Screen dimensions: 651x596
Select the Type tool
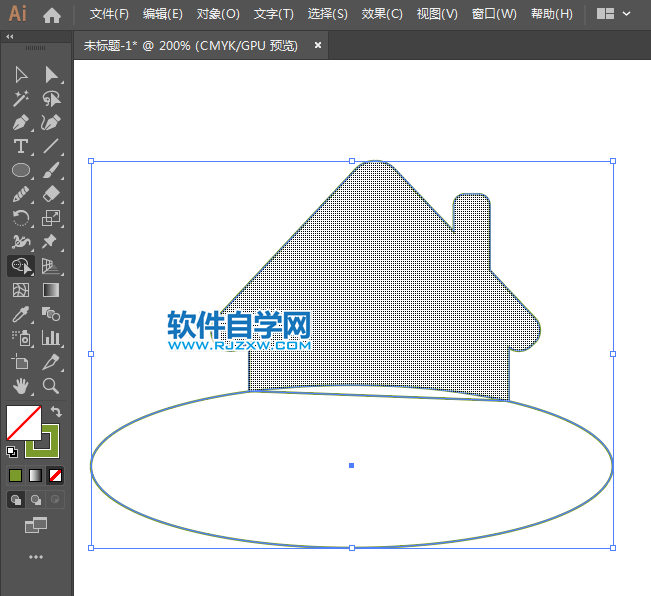click(21, 147)
